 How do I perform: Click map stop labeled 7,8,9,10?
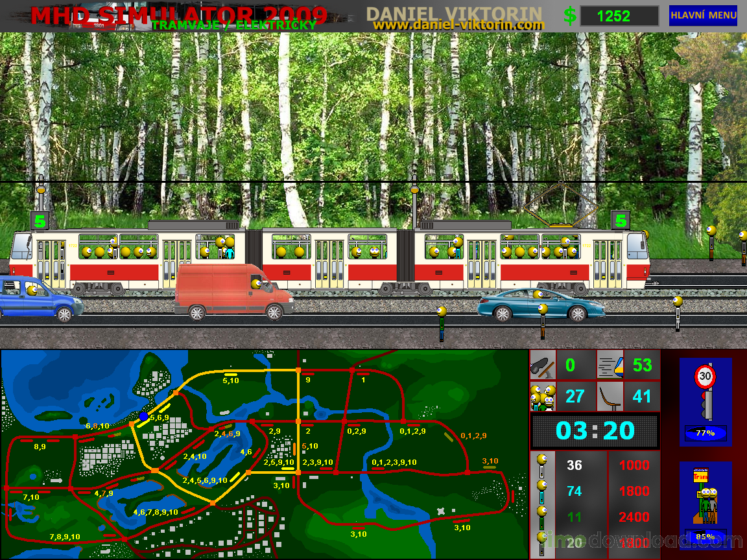[65, 537]
